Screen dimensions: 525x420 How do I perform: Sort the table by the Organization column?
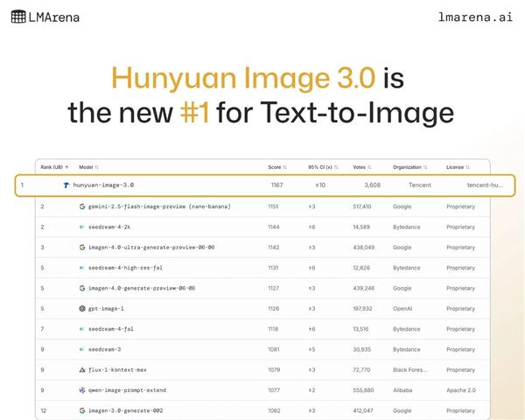coord(409,167)
